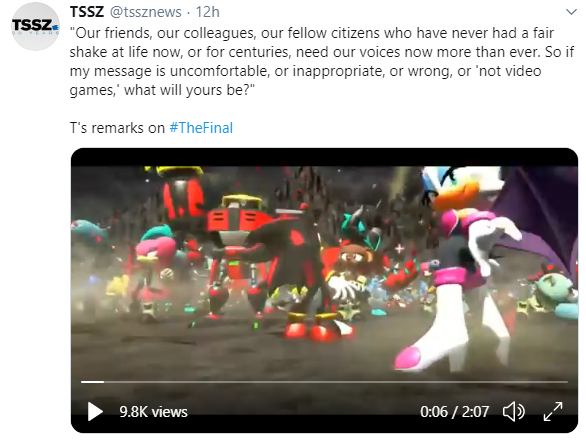This screenshot has height=441, width=586.
Task: Click the TSSZ profile avatar
Action: pos(36,27)
